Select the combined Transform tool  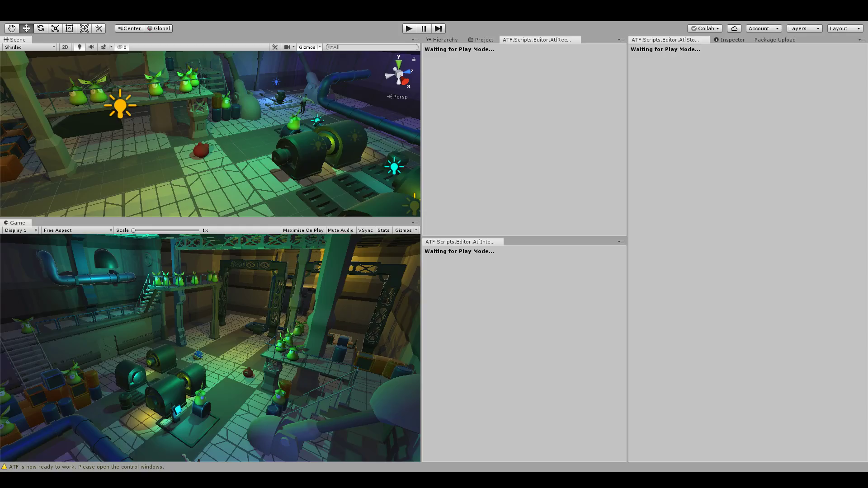(x=84, y=28)
